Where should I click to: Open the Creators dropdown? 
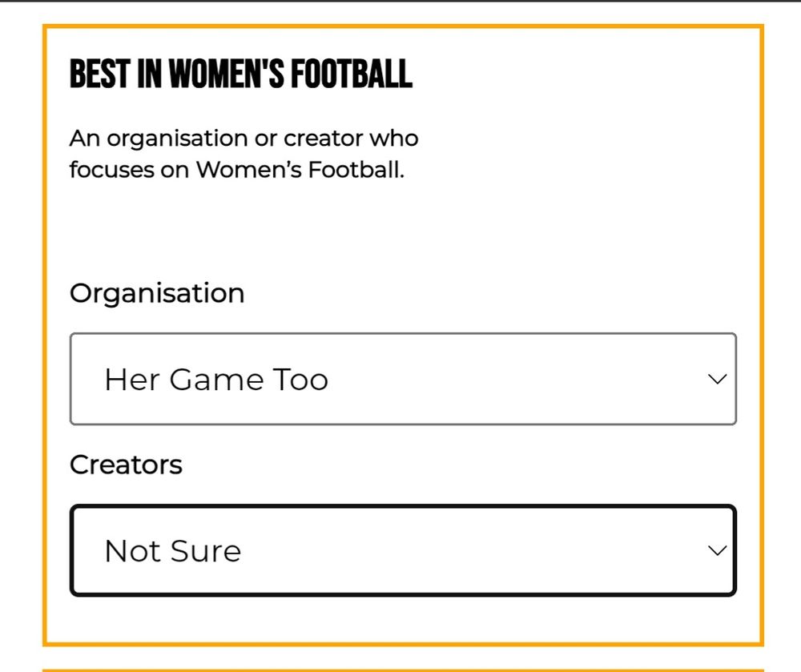point(402,550)
